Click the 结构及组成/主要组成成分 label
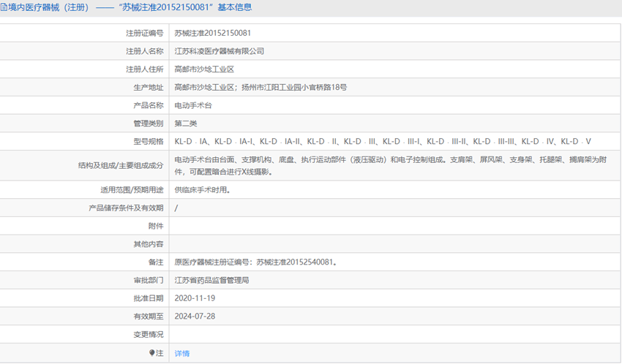This screenshot has width=622, height=364. point(121,166)
